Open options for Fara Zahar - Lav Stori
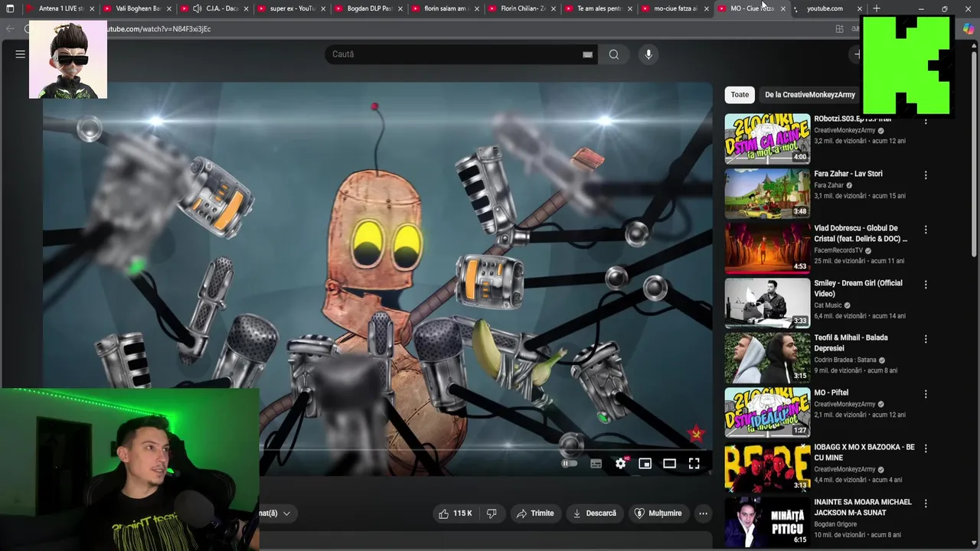Screen dimensions: 980x551 (926, 175)
